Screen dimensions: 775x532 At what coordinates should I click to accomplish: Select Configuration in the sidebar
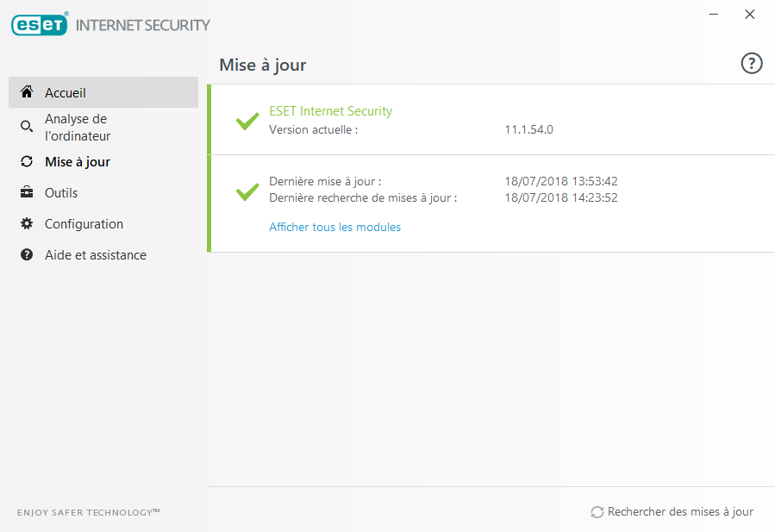pyautogui.click(x=84, y=224)
